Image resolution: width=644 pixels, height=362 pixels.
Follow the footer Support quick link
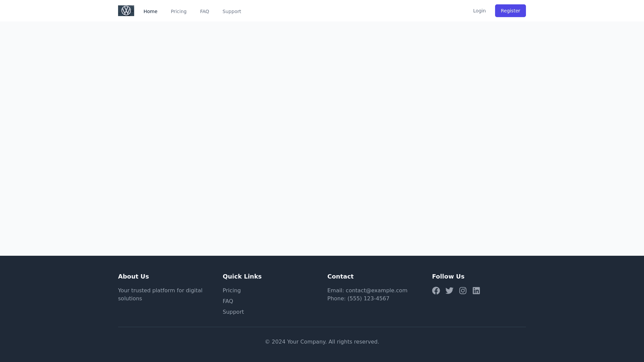[233, 312]
